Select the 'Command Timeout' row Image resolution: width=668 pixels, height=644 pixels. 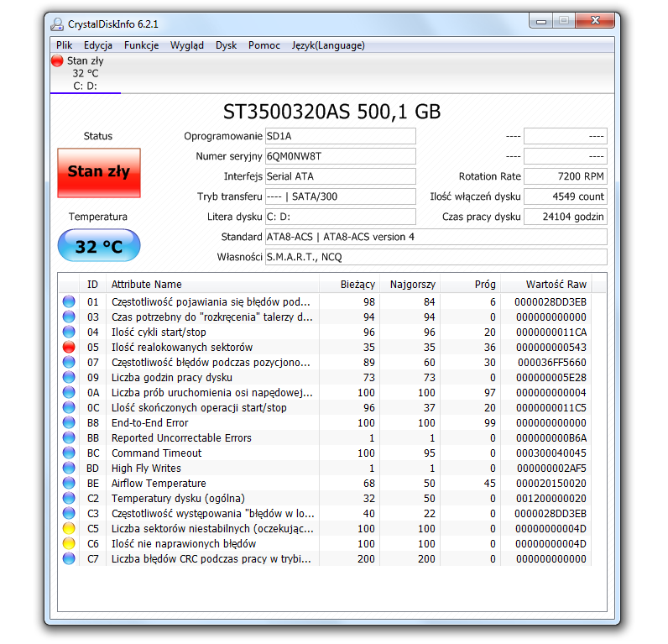[326, 453]
